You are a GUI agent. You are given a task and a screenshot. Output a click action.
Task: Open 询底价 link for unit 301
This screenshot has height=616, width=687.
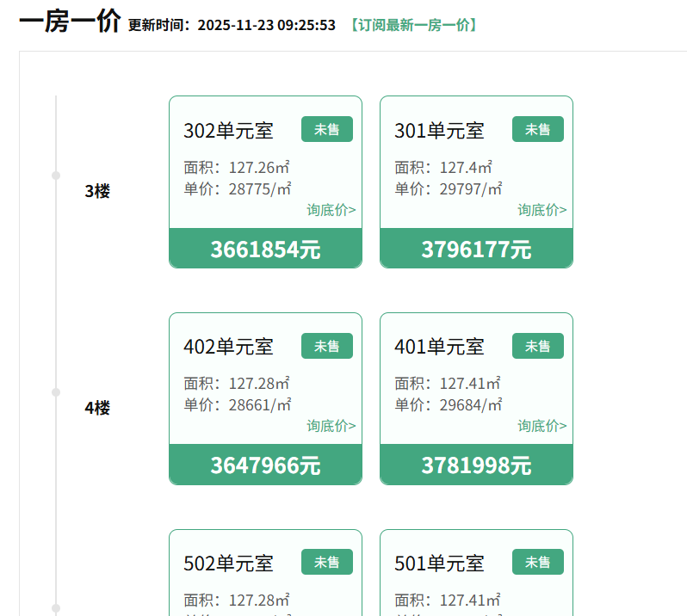click(x=542, y=210)
